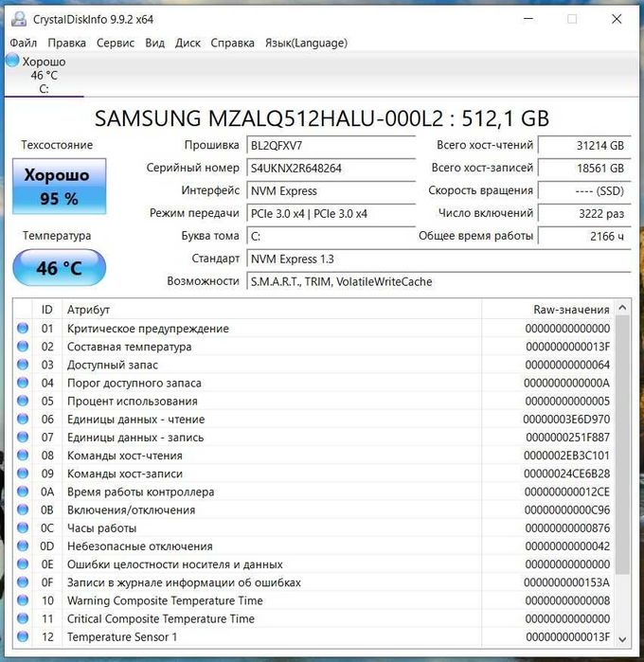The image size is (644, 662).
Task: Click the power-on hours value 2166 ч
Action: 585,237
